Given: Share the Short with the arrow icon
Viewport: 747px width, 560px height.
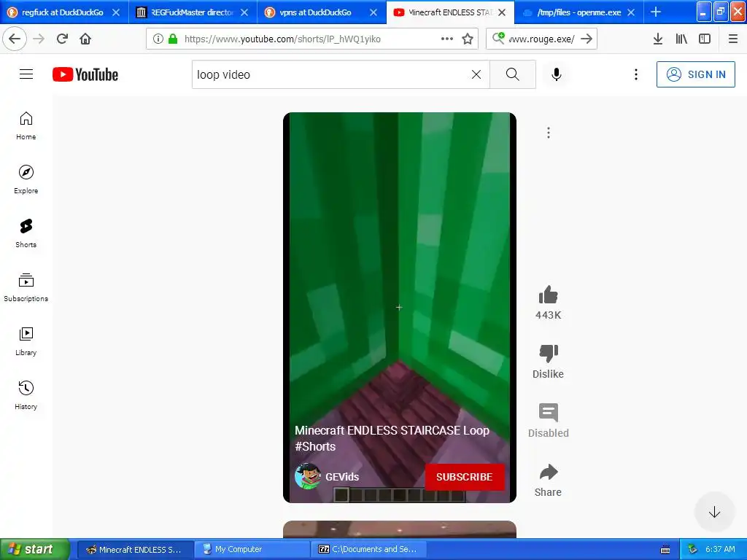Looking at the screenshot, I should 548,472.
